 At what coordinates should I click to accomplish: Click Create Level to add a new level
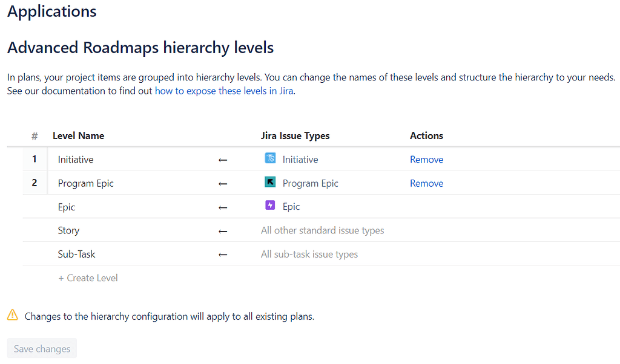coord(88,278)
